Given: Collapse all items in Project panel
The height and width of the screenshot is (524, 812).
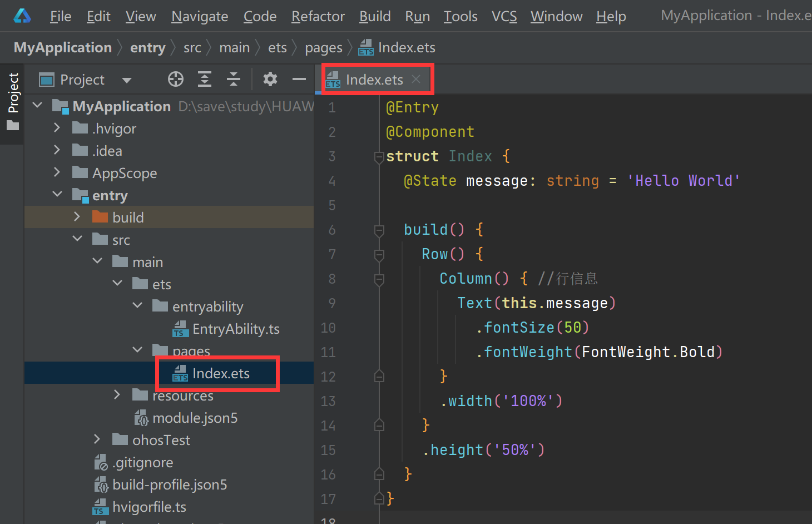Looking at the screenshot, I should pos(234,80).
